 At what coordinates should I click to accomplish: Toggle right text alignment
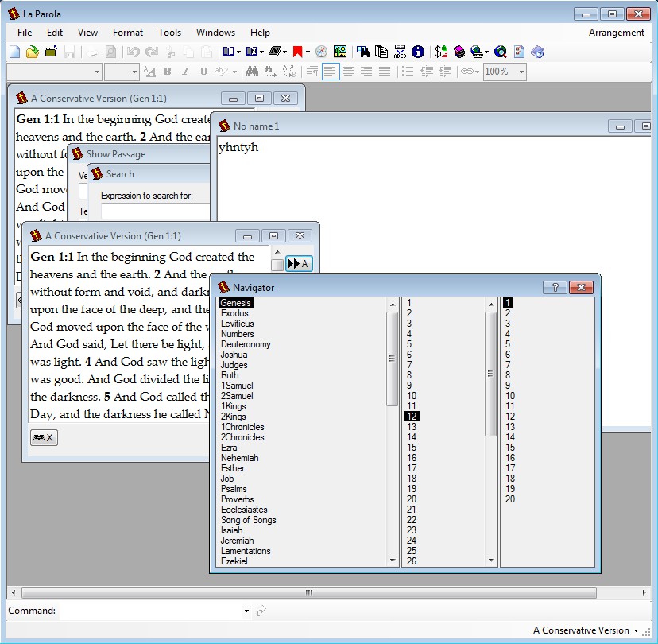[366, 72]
